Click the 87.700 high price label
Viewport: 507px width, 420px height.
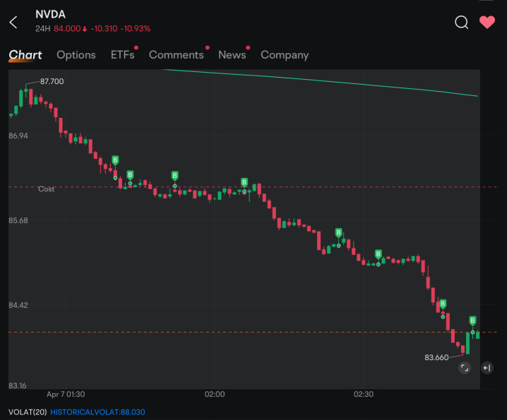pos(52,81)
